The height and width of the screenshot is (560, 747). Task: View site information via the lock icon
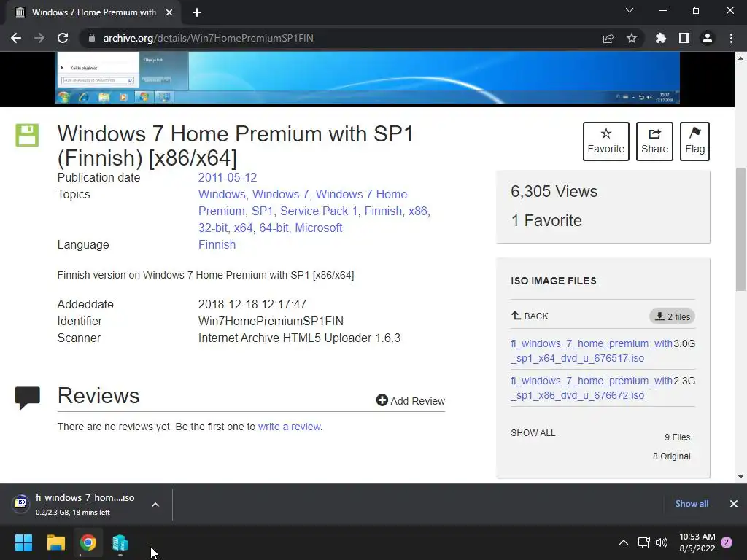click(92, 38)
